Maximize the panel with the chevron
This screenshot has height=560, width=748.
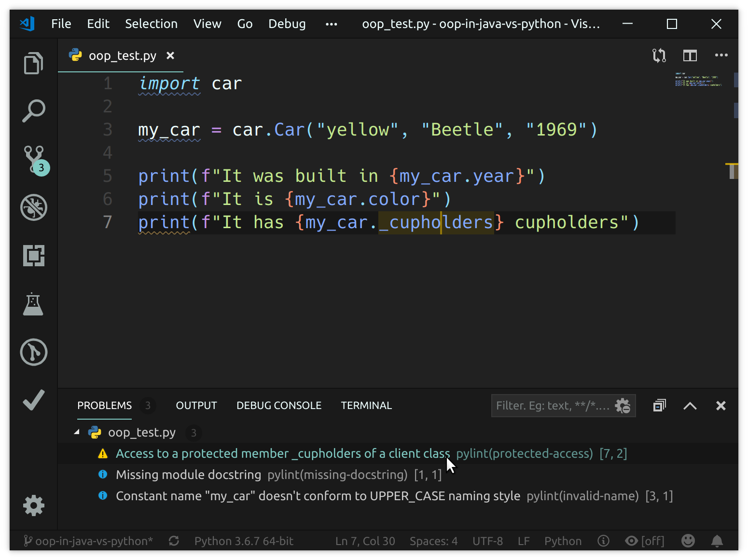[x=690, y=406]
